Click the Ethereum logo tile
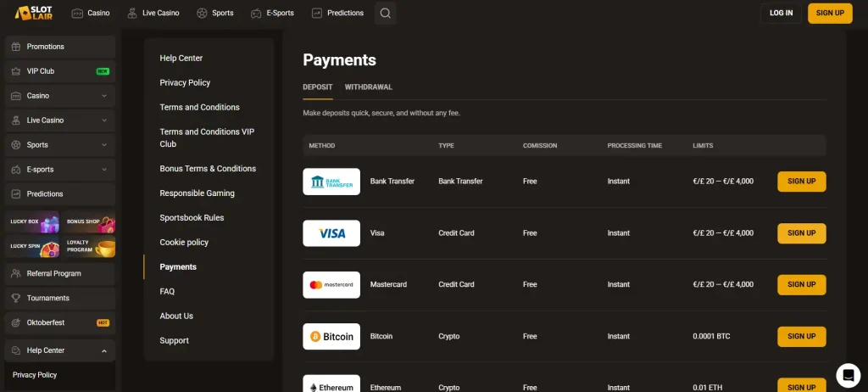The height and width of the screenshot is (392, 868). tap(331, 384)
